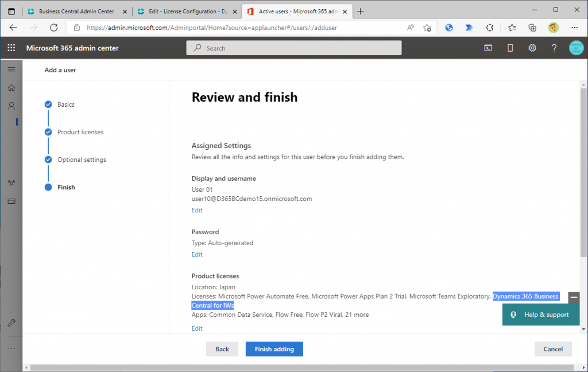Activate Read aloud icon in address bar
The width and height of the screenshot is (588, 372).
411,28
